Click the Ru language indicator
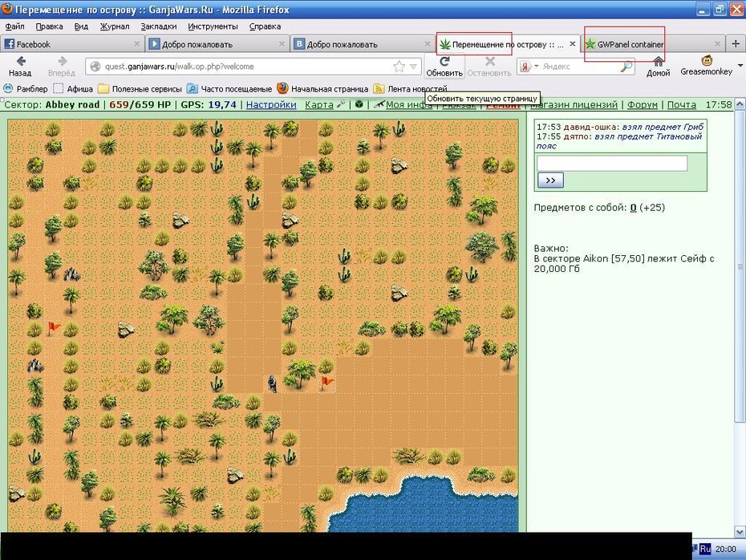The height and width of the screenshot is (560, 746). tap(704, 549)
